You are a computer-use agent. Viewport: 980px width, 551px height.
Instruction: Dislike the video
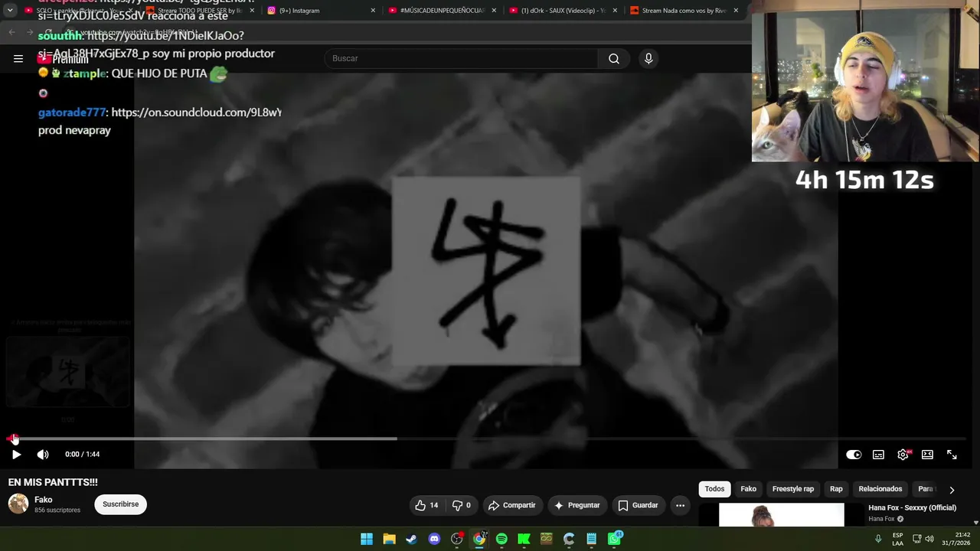(461, 505)
